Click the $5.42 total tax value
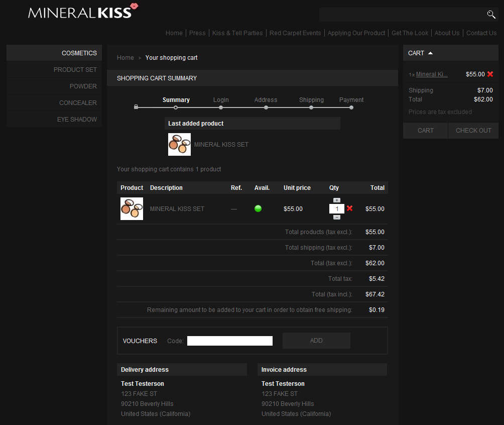Image resolution: width=504 pixels, height=425 pixels. [x=376, y=279]
